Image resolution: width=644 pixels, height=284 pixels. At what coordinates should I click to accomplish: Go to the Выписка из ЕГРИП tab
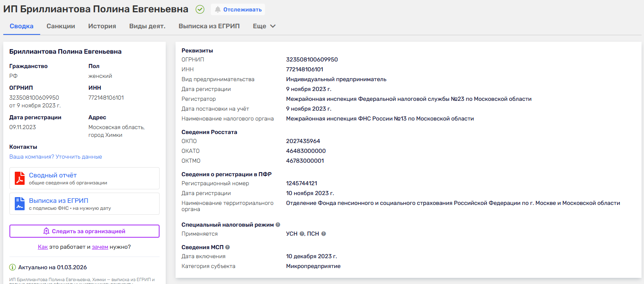click(209, 26)
